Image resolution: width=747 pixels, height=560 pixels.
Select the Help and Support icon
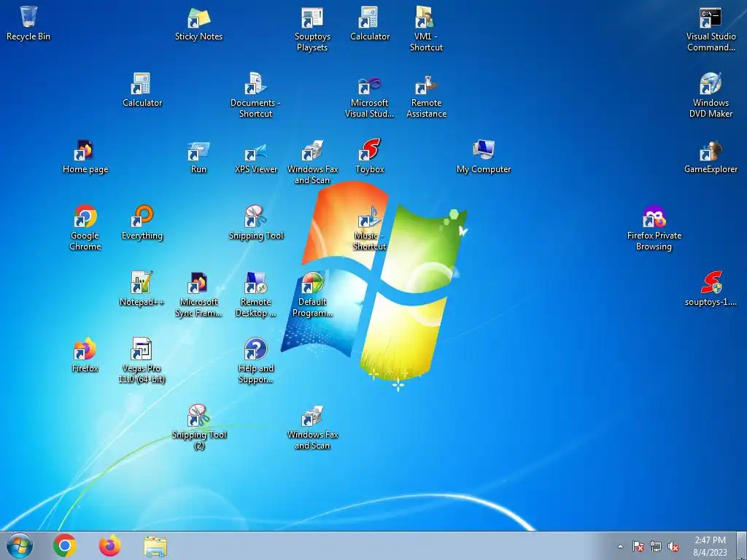pos(255,360)
